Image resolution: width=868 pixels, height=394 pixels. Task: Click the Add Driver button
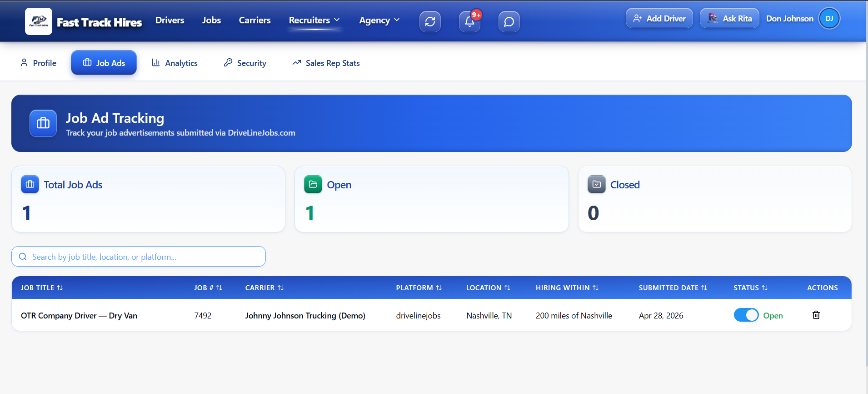(659, 18)
